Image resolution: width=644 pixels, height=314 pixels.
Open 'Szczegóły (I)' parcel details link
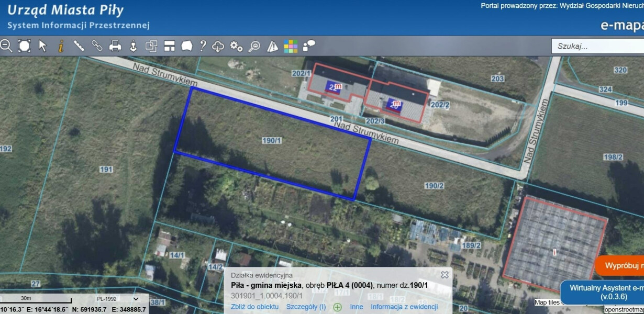point(306,307)
